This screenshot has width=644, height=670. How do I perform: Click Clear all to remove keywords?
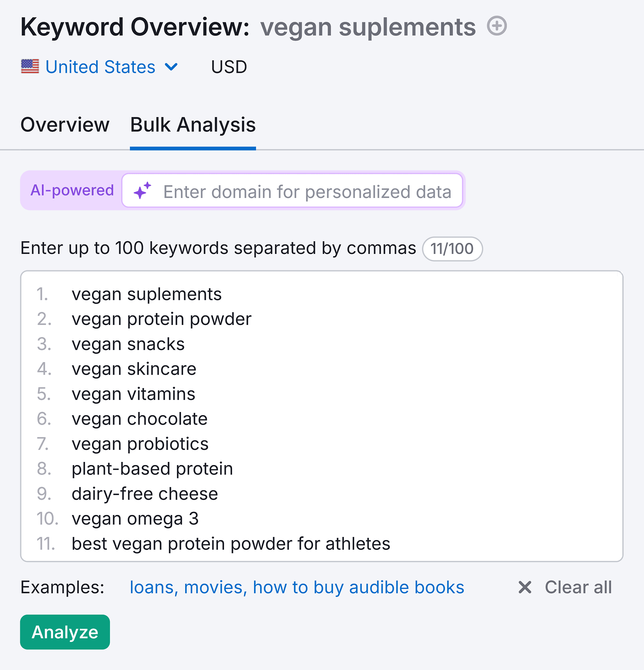(x=578, y=587)
